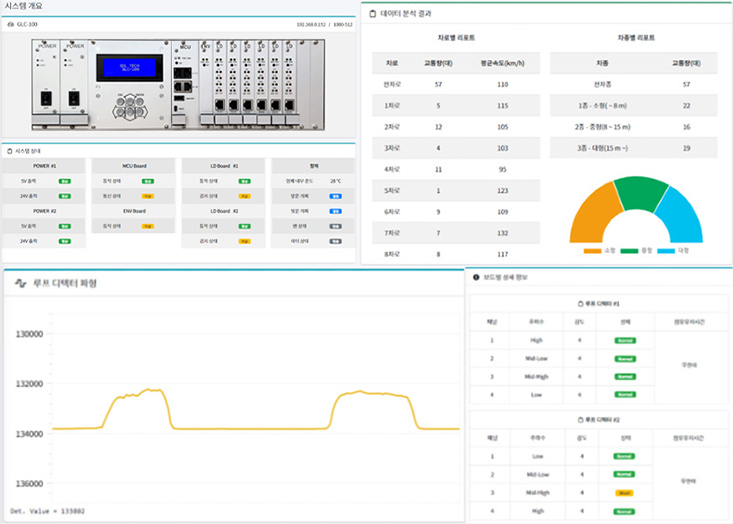The height and width of the screenshot is (524, 733).
Task: Click the 1차로 row label
Action: click(x=392, y=106)
